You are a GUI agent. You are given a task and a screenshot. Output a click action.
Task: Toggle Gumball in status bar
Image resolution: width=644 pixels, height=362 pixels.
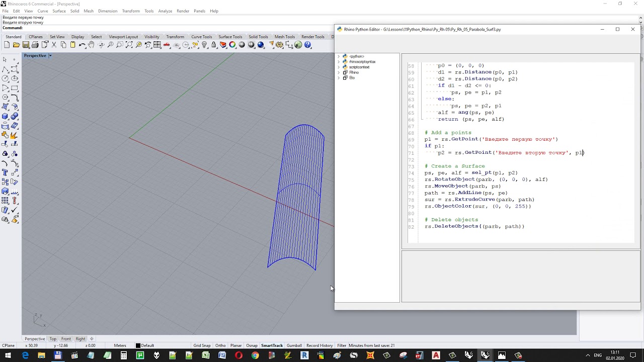(x=294, y=345)
